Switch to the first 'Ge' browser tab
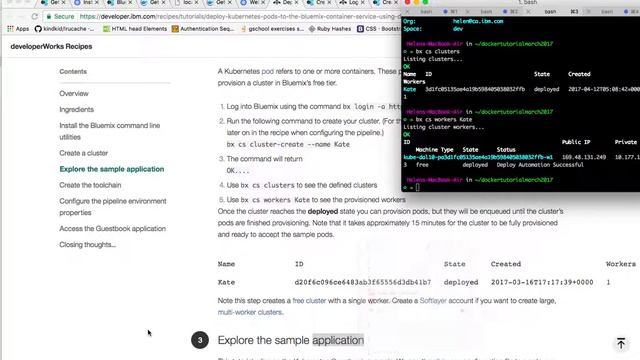Viewport: 640px width, 360px height. [x=54, y=3]
